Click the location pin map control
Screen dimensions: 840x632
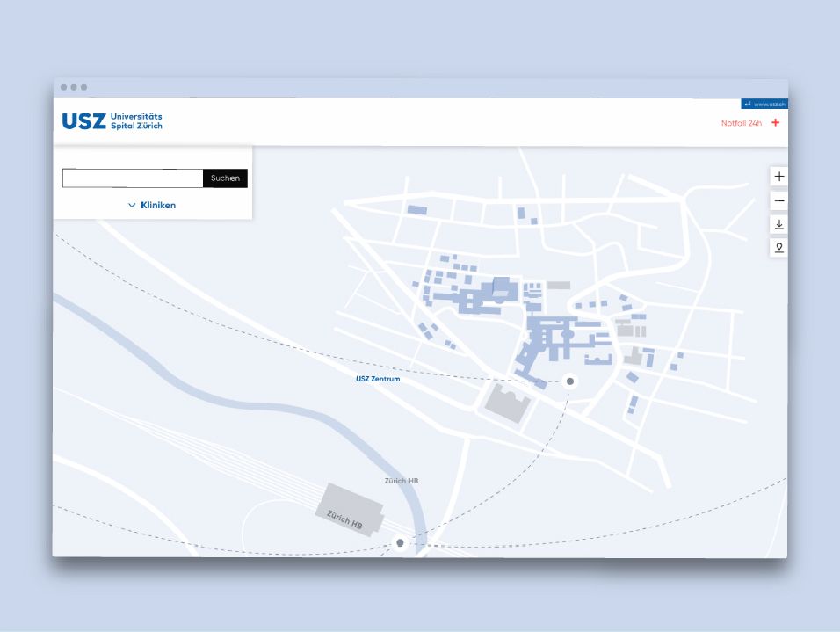[778, 248]
